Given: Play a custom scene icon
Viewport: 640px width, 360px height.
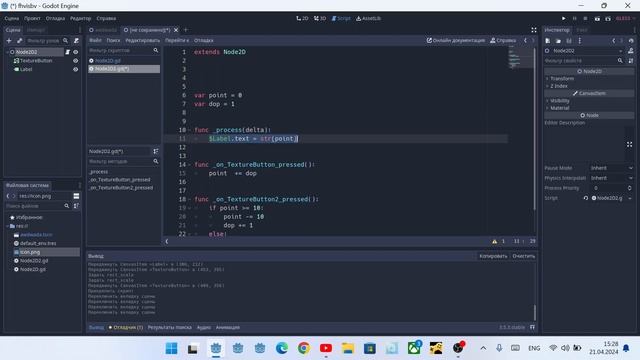Looking at the screenshot, I should [x=608, y=18].
